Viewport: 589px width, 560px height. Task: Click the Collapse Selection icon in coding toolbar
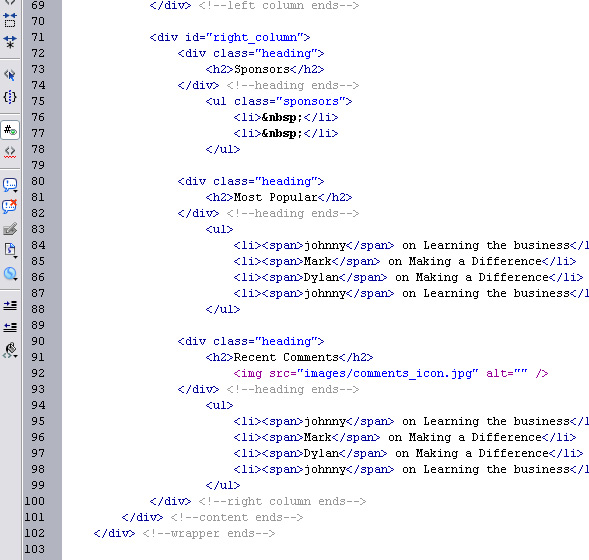coord(10,20)
